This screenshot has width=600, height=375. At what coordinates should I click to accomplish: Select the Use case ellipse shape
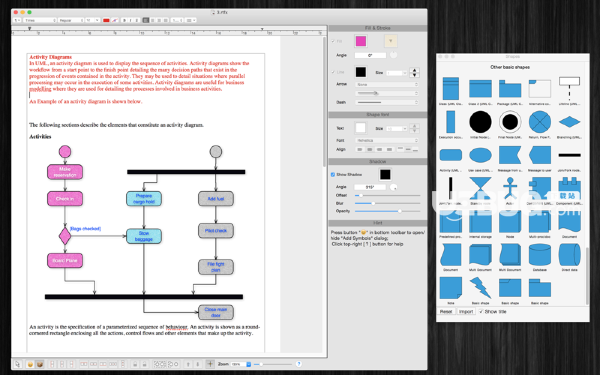pyautogui.click(x=480, y=155)
